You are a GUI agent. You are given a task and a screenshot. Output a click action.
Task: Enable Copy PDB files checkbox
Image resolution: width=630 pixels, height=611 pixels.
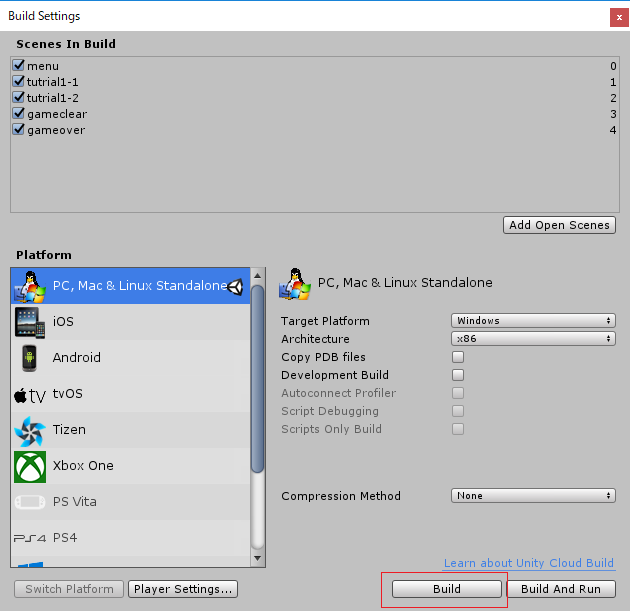tap(458, 357)
